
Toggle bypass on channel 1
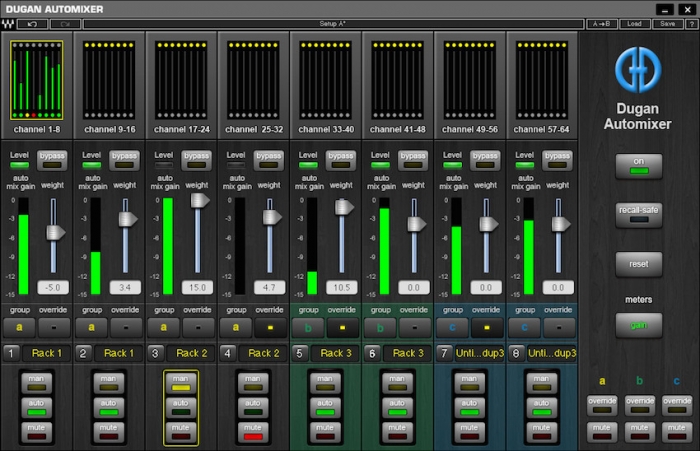pyautogui.click(x=52, y=160)
